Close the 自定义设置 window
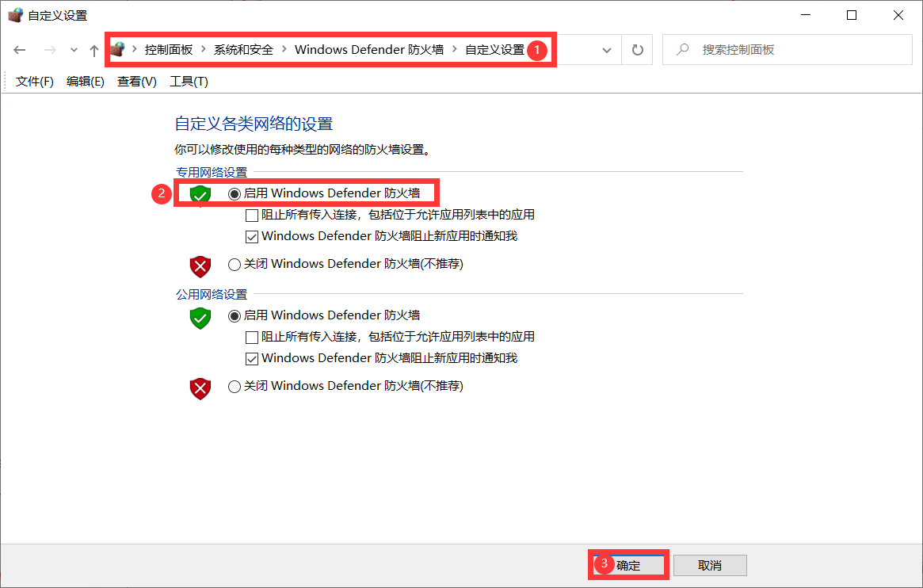923x588 pixels. tap(898, 15)
